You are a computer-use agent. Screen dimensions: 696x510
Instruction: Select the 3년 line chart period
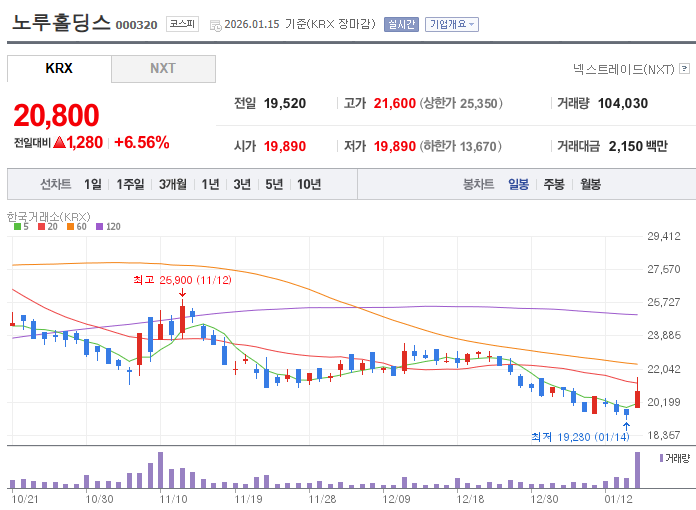coord(242,184)
